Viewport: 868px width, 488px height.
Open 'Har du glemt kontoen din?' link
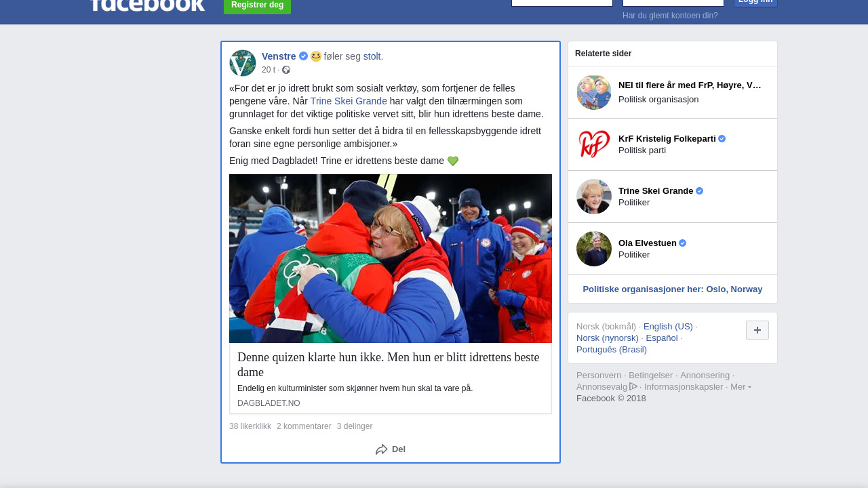coord(670,16)
